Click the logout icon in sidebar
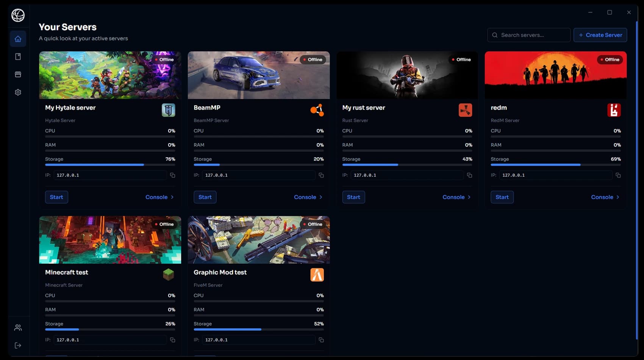 18,345
